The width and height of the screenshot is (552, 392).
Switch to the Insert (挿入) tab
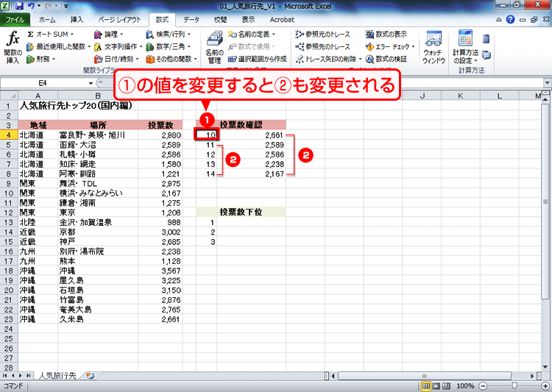(77, 20)
